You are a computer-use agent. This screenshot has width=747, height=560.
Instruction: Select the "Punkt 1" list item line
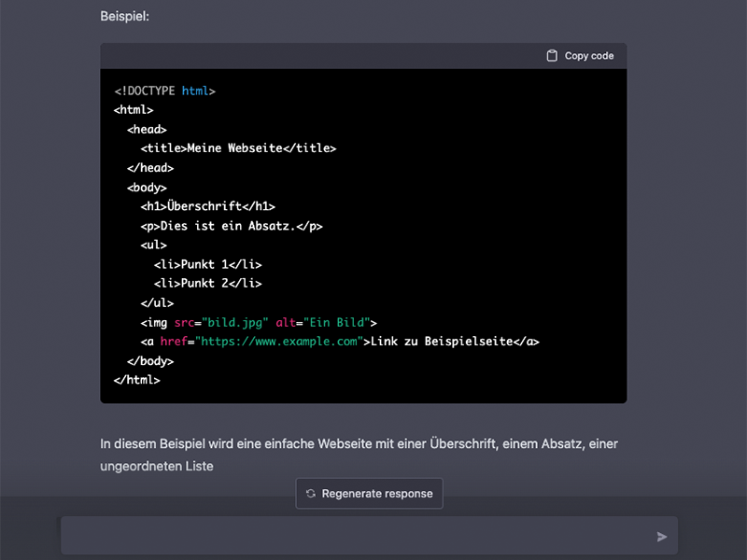point(207,264)
